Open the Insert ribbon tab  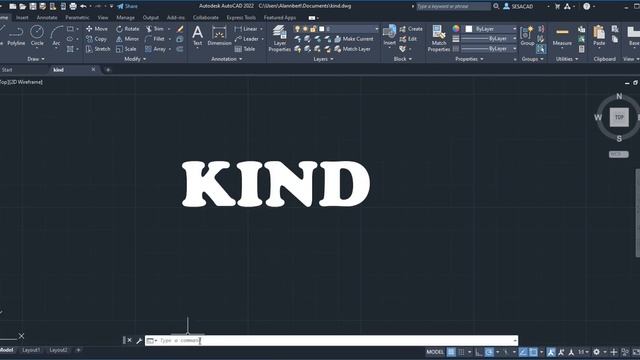pos(22,18)
